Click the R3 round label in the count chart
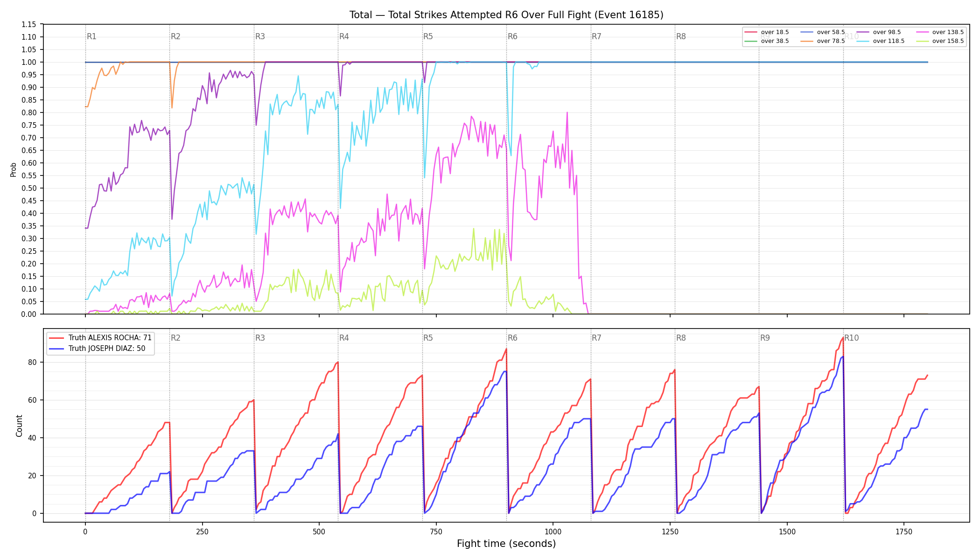The width and height of the screenshot is (980, 560). point(260,338)
